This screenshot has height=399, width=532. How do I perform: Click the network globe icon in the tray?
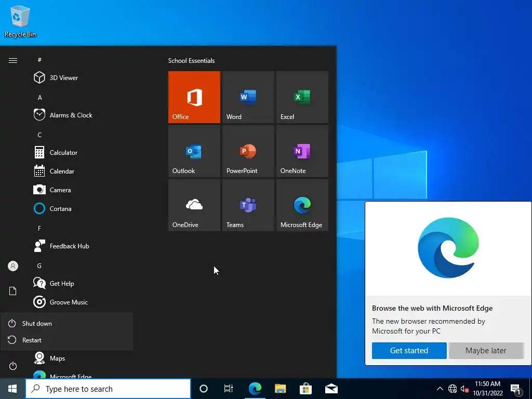click(453, 389)
